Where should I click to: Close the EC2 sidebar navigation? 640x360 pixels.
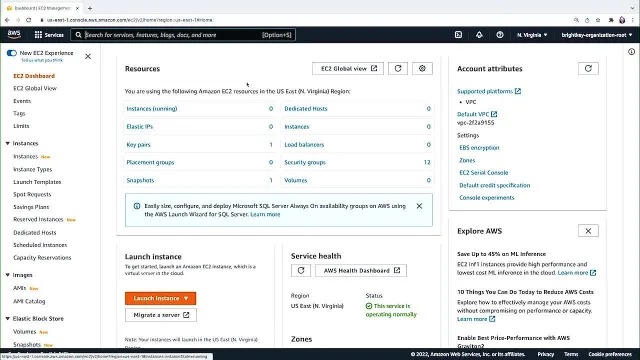click(x=88, y=56)
